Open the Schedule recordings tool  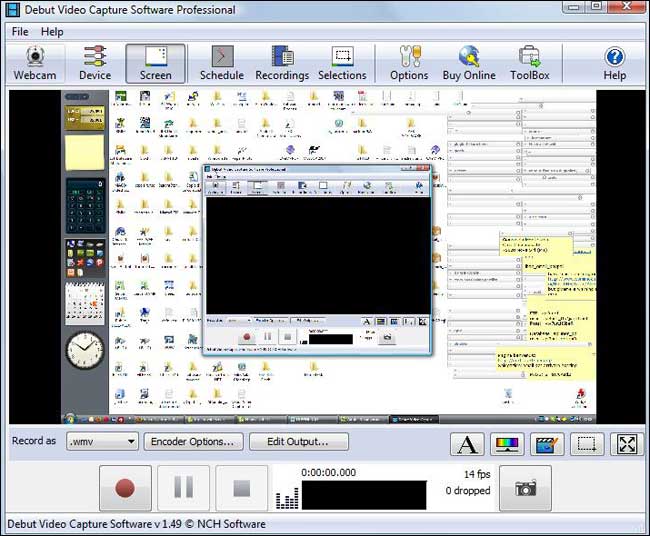pos(221,63)
